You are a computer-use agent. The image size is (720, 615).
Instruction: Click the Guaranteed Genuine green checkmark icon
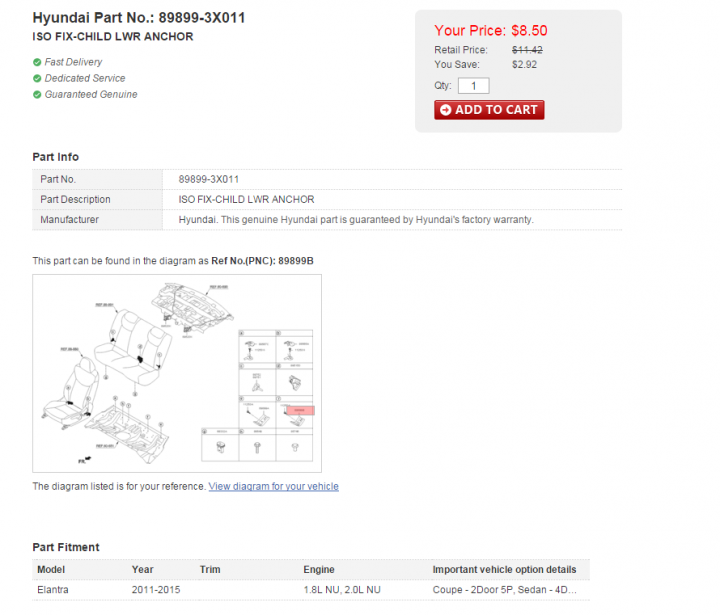click(37, 95)
